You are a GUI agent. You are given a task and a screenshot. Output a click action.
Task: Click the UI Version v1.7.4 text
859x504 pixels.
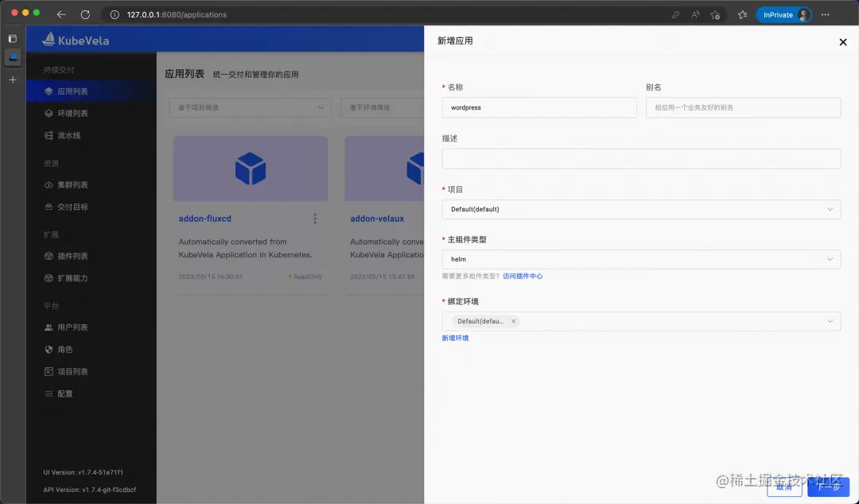pos(84,472)
